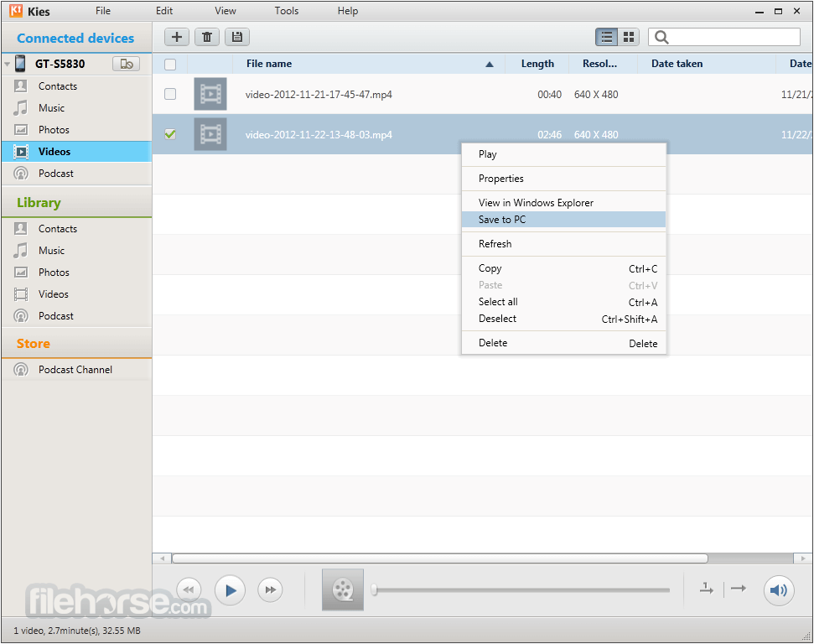Click the search magnifier icon
Screen dimensions: 814x644
(x=661, y=37)
